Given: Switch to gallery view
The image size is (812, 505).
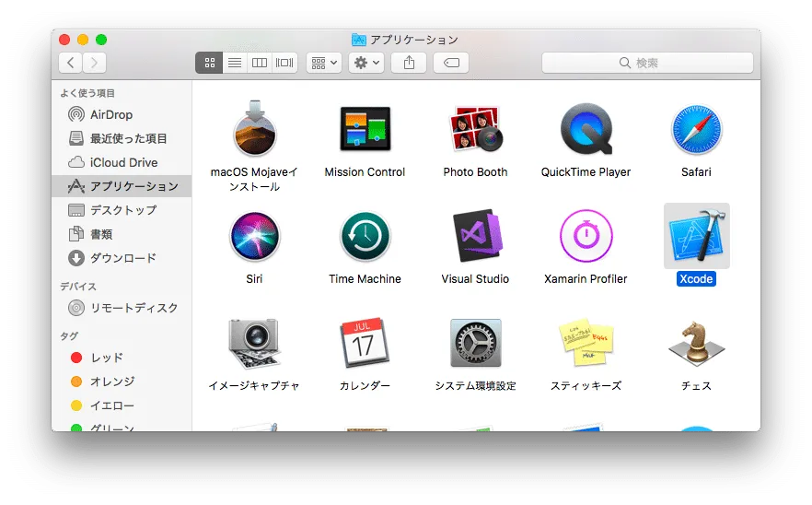Looking at the screenshot, I should tap(284, 63).
